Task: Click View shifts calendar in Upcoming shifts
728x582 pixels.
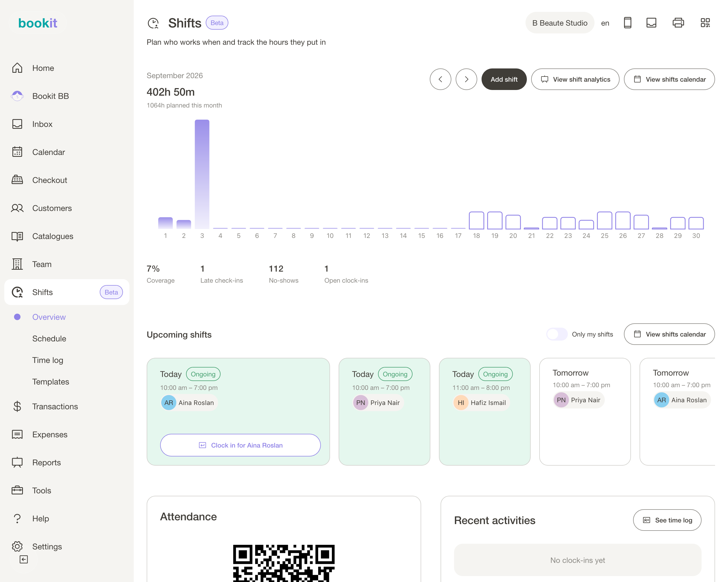Action: pos(669,334)
